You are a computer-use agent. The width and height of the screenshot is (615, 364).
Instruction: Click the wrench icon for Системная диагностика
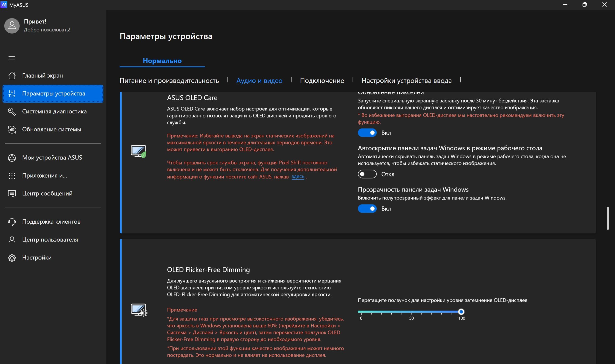[x=12, y=112]
